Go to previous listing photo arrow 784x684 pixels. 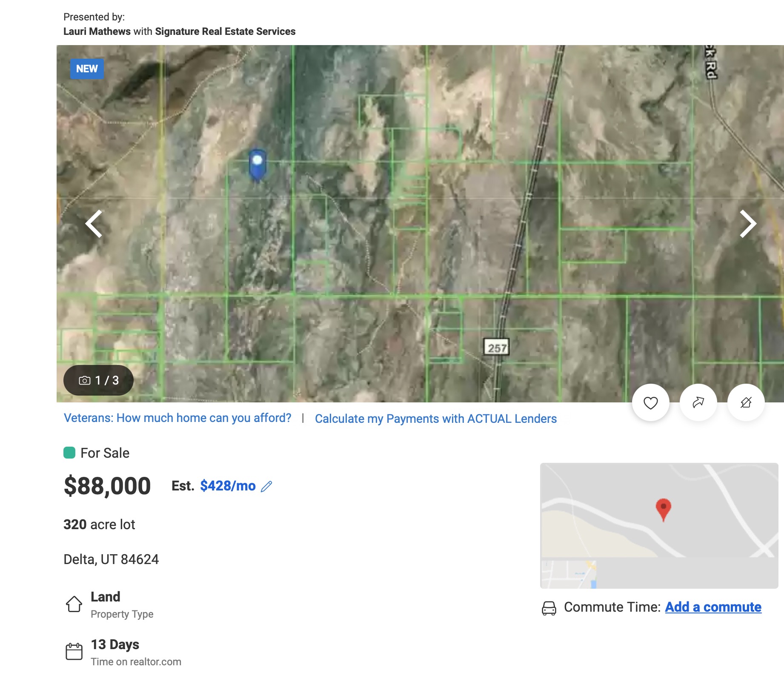coord(94,223)
